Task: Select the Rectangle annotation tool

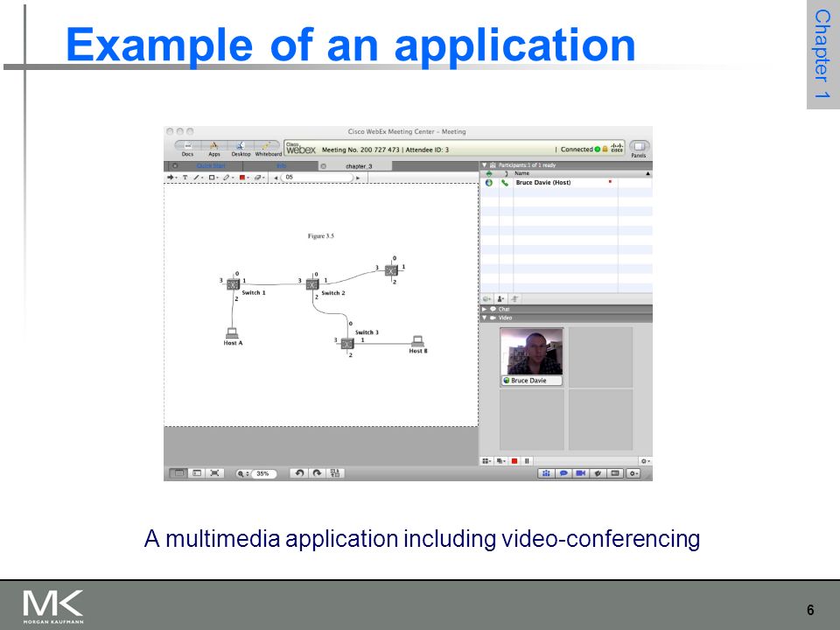Action: coord(212,178)
